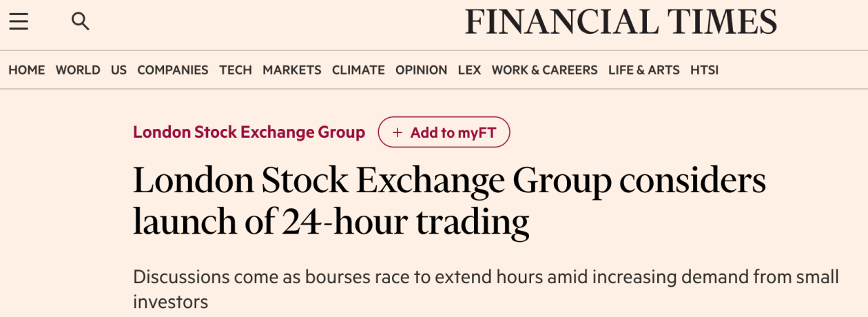Viewport: 868px width, 317px height.
Task: Open the HOME section
Action: pyautogui.click(x=27, y=70)
